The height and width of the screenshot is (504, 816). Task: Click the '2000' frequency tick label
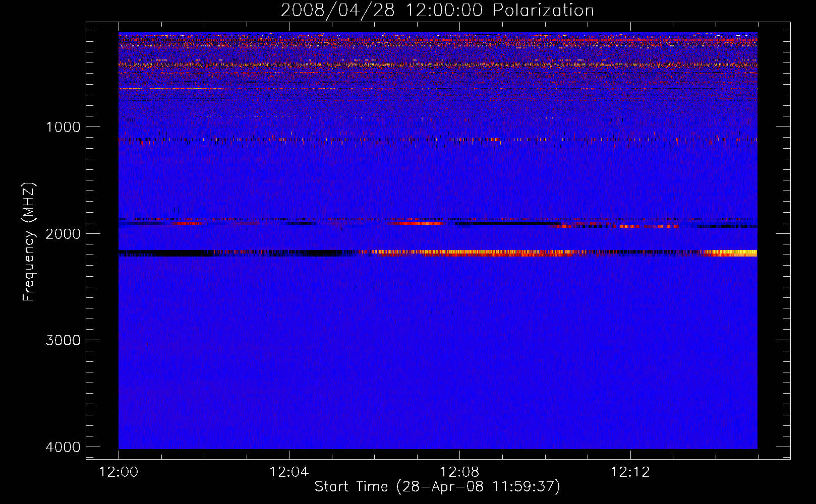click(63, 233)
